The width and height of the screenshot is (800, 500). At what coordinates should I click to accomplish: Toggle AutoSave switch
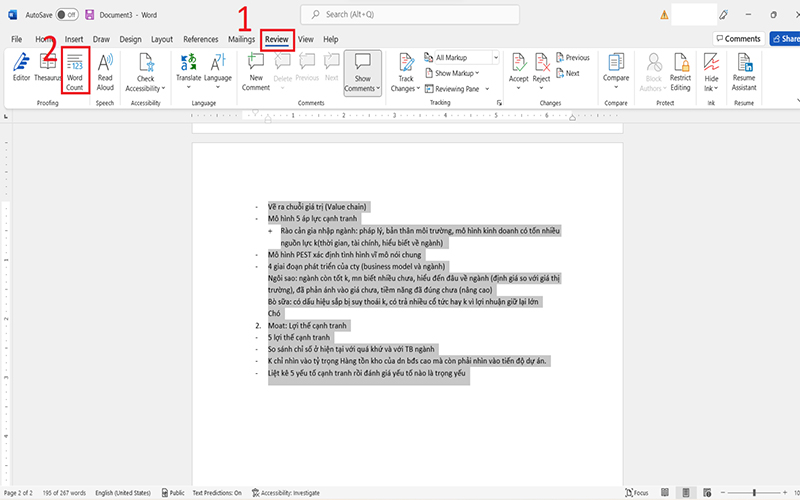(67, 15)
